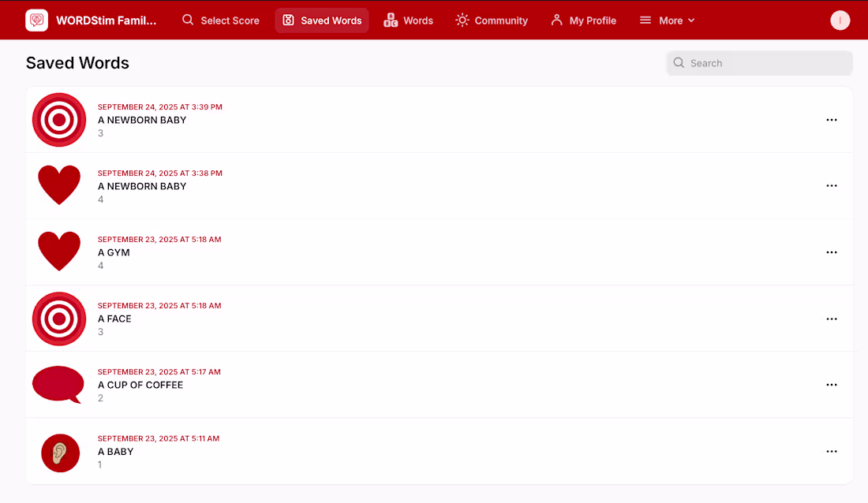Viewport: 868px width, 503px height.
Task: Select the A CUP OF COFFEE title
Action: tap(140, 386)
